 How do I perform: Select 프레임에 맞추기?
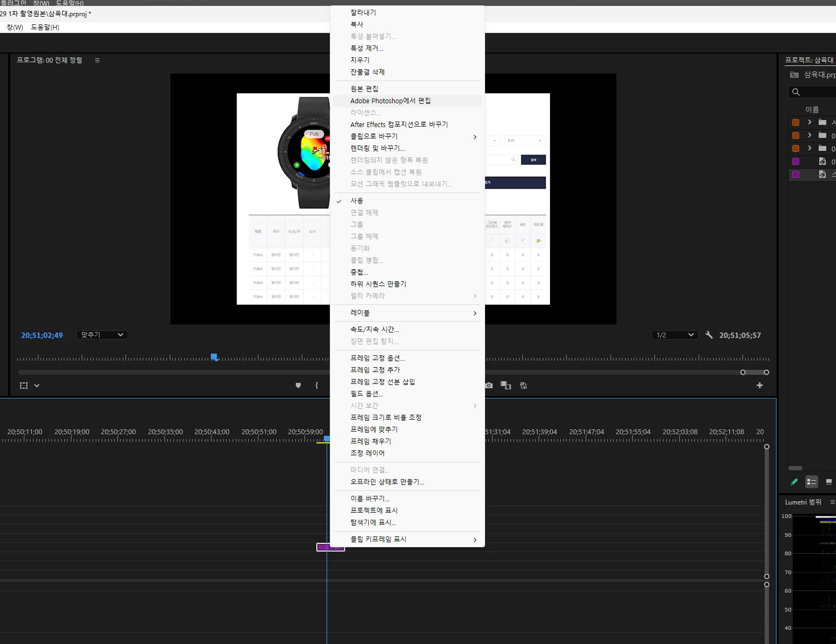click(407, 429)
